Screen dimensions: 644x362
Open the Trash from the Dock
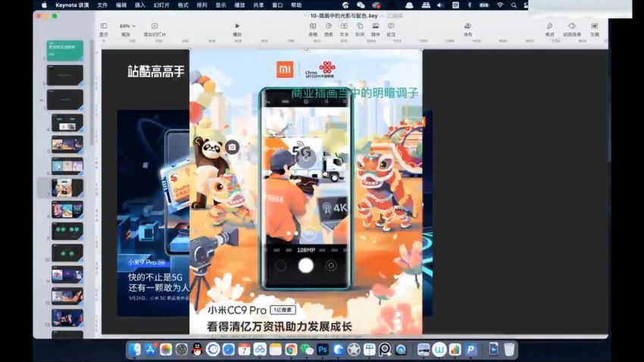click(509, 349)
